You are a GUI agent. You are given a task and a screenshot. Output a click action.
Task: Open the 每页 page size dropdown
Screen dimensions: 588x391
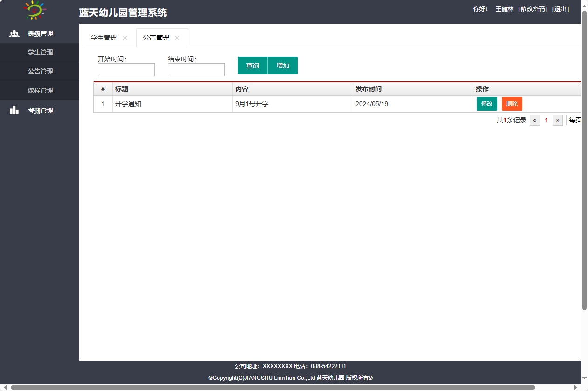pos(574,120)
